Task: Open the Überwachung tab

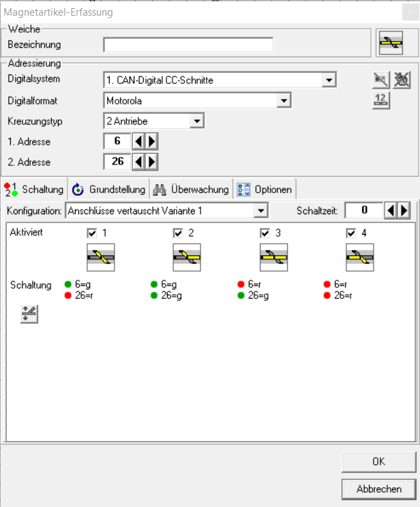Action: [191, 190]
